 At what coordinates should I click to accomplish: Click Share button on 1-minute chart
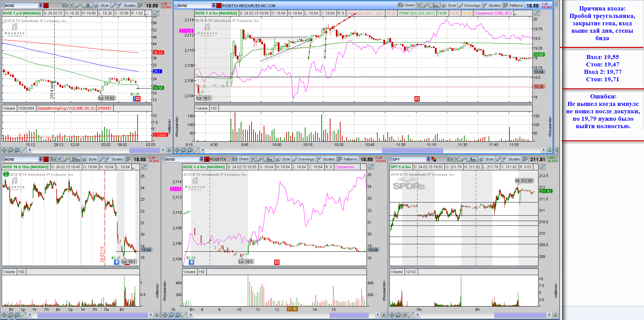click(407, 5)
